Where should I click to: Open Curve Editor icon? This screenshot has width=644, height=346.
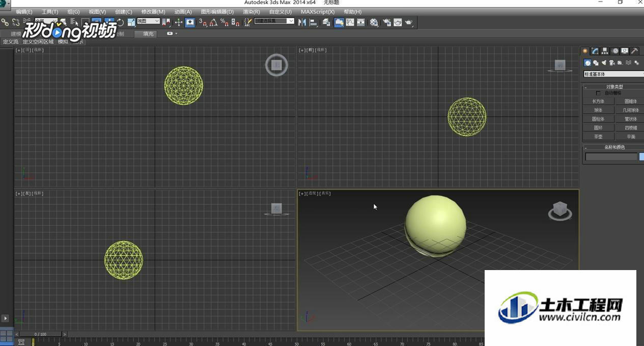(350, 22)
